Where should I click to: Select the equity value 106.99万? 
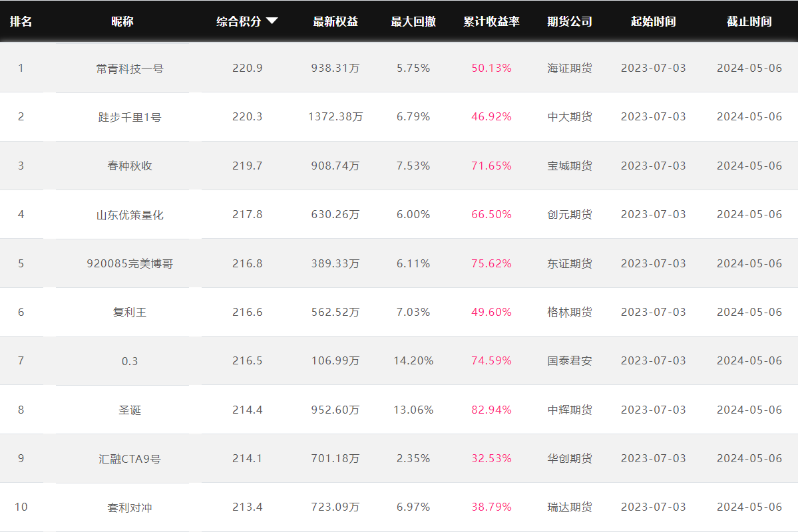pyautogui.click(x=335, y=360)
